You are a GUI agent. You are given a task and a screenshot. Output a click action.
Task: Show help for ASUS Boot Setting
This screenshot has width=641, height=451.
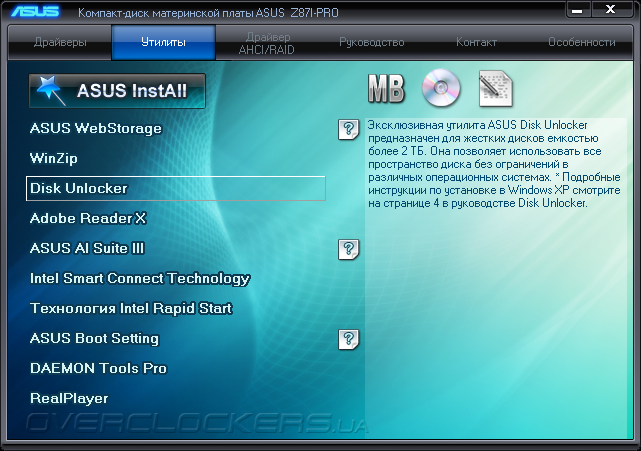(348, 339)
